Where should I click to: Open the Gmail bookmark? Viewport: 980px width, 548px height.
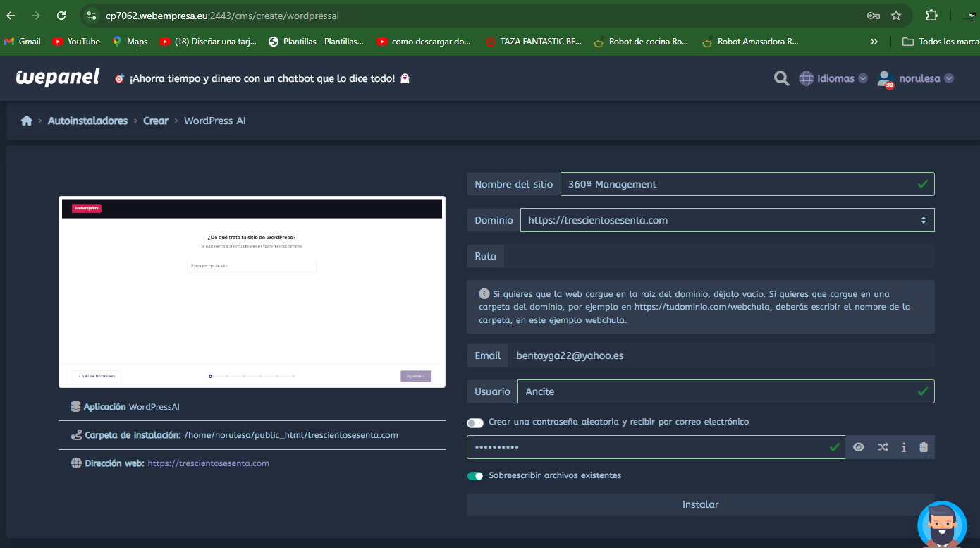pos(23,42)
